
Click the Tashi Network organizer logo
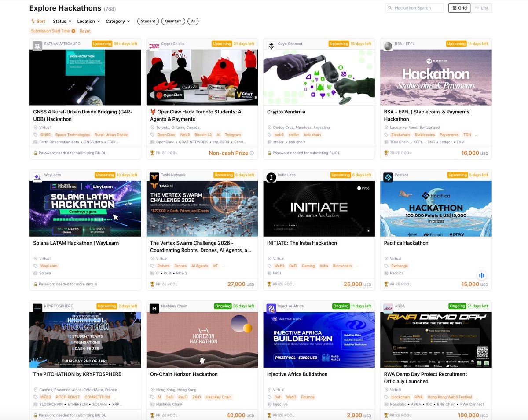(154, 177)
